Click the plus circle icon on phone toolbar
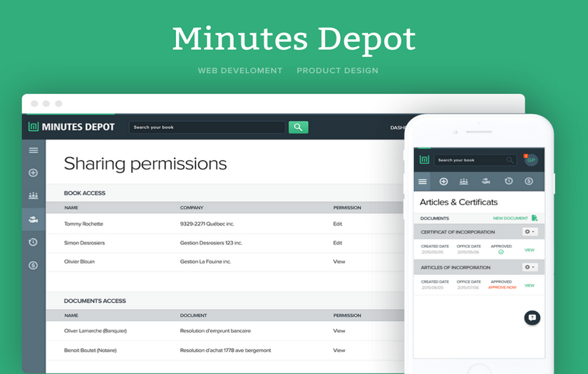 pos(443,182)
